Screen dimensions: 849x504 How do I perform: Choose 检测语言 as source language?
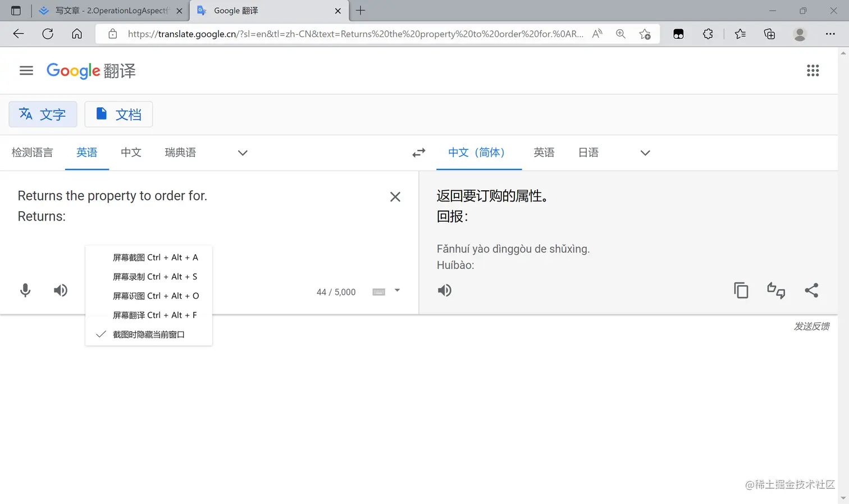tap(32, 153)
